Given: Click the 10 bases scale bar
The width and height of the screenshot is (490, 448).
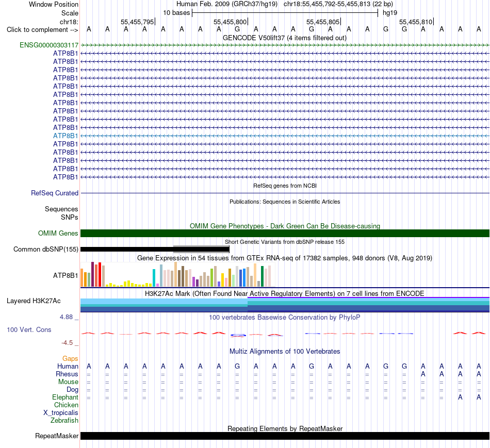Looking at the screenshot, I should 285,13.
